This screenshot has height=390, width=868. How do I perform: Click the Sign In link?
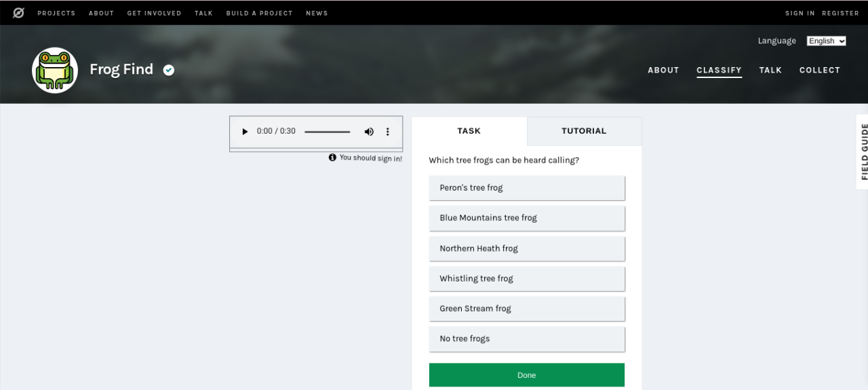point(800,13)
